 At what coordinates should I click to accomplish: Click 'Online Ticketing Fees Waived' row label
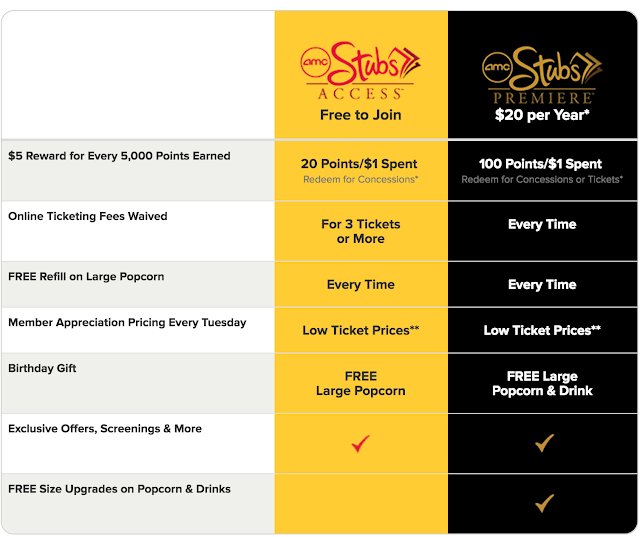coord(88,216)
